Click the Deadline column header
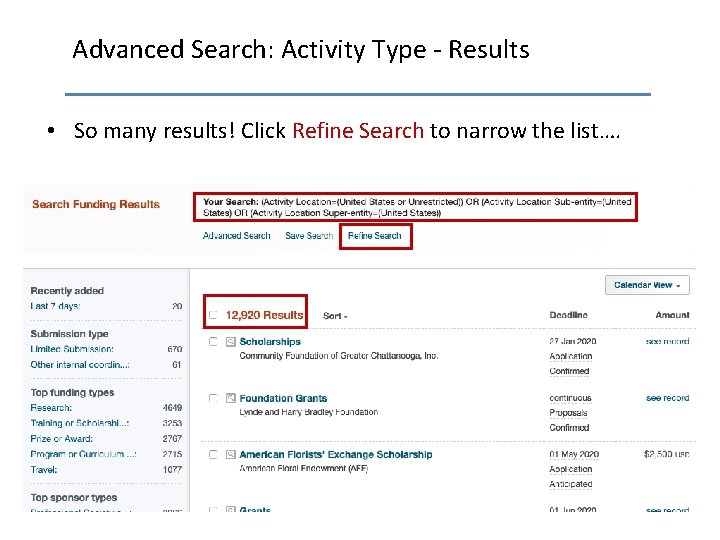The width and height of the screenshot is (720, 540). click(x=568, y=315)
